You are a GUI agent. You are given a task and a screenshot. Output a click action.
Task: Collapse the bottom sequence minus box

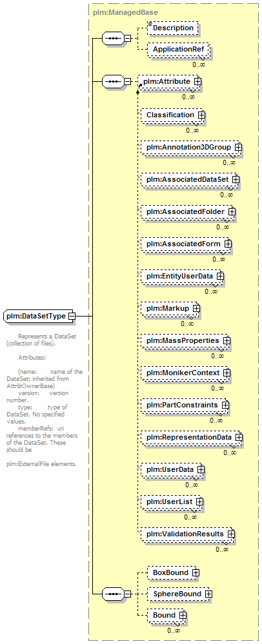point(127,594)
